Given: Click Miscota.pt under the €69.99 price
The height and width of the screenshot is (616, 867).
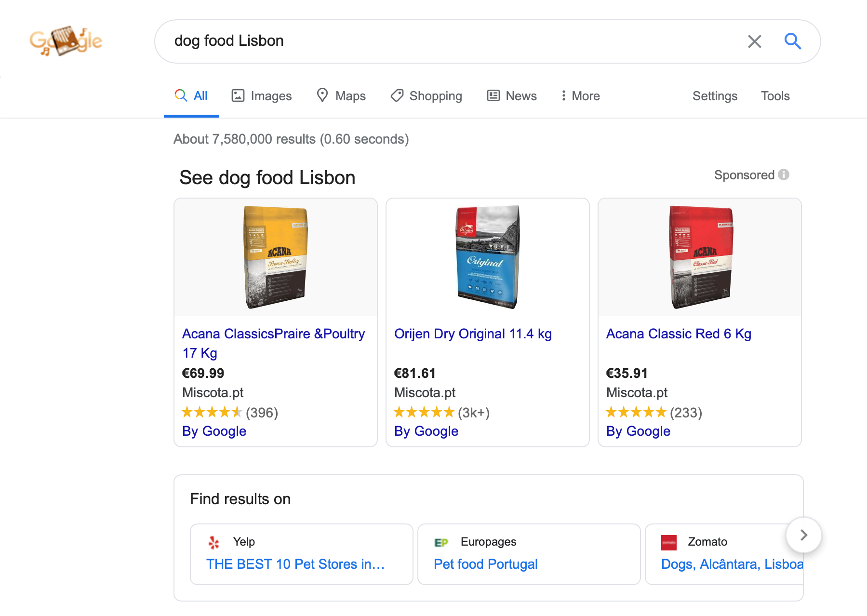Looking at the screenshot, I should 213,392.
